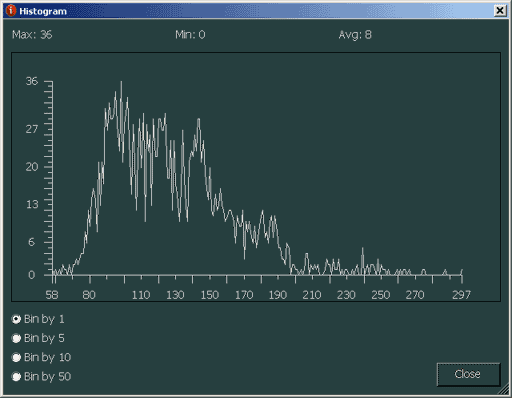Select the Bin by 10 radio button
This screenshot has width=512, height=398.
[x=16, y=357]
